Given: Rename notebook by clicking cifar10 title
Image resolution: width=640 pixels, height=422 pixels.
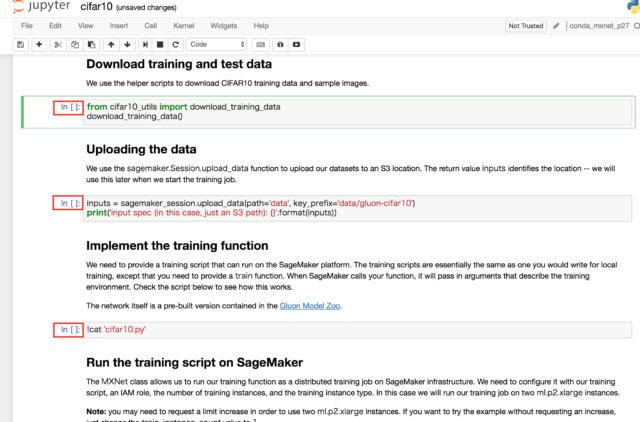Looking at the screenshot, I should (x=96, y=7).
